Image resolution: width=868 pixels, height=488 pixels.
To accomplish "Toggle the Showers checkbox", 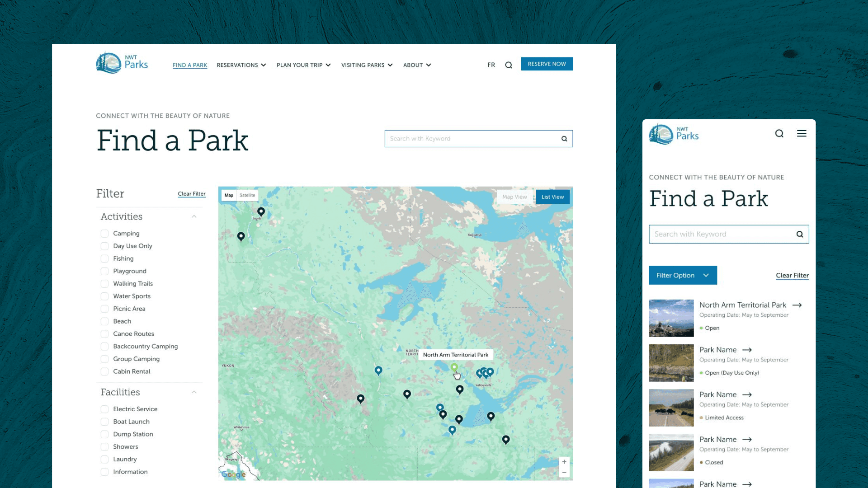I will pyautogui.click(x=104, y=447).
